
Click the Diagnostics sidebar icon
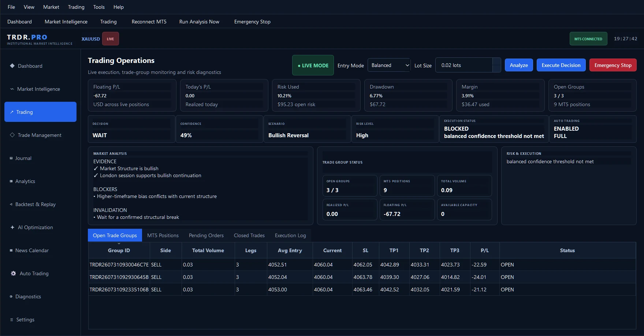click(11, 296)
